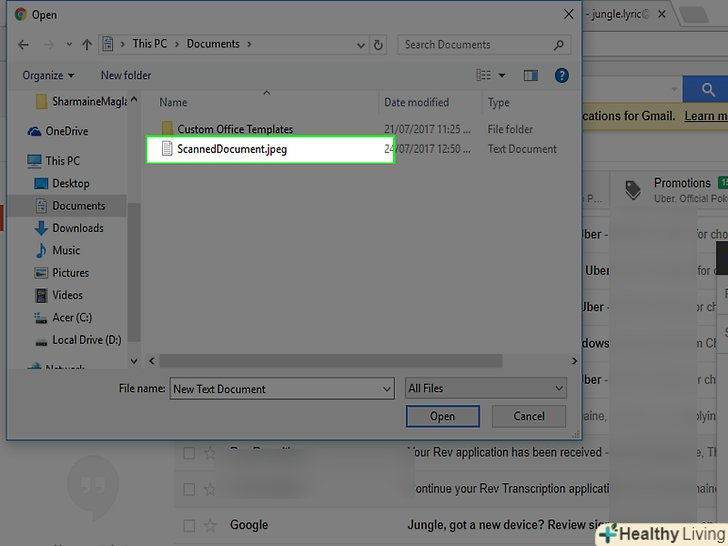The width and height of the screenshot is (728, 546).
Task: Toggle the preview pane
Action: (x=531, y=75)
